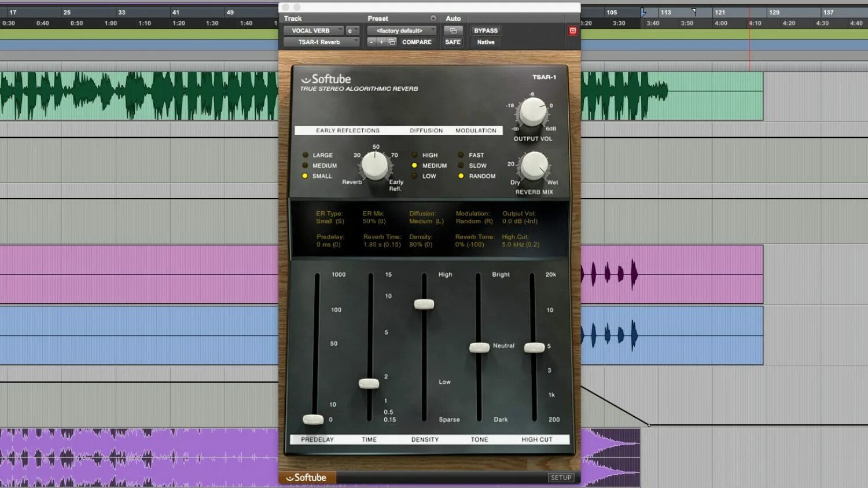Click the Modulation Random (R) readout
The image size is (868, 488).
tap(474, 218)
